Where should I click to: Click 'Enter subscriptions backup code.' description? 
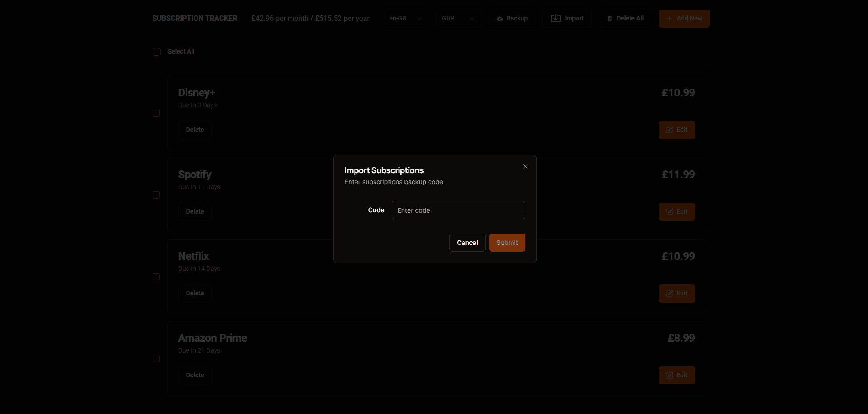click(395, 182)
